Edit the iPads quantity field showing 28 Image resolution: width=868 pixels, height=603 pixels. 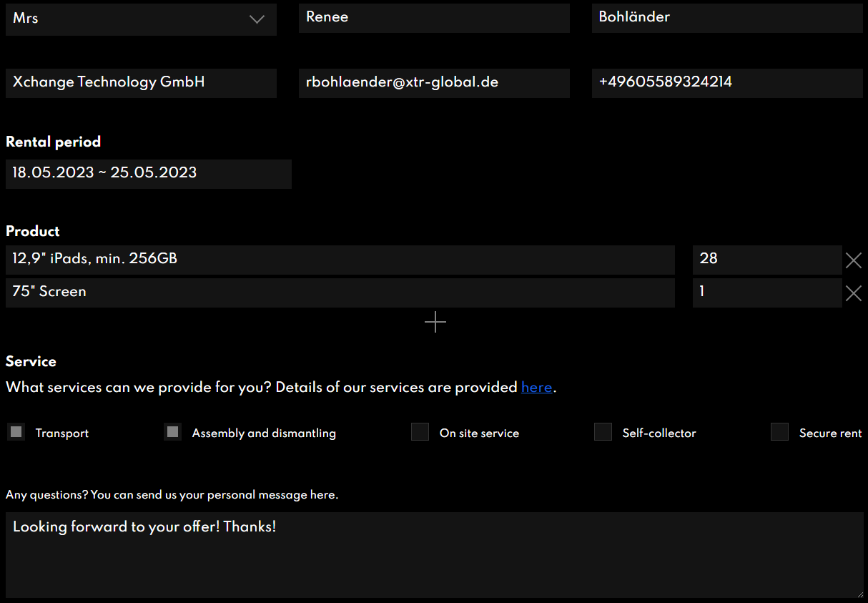pyautogui.click(x=766, y=260)
